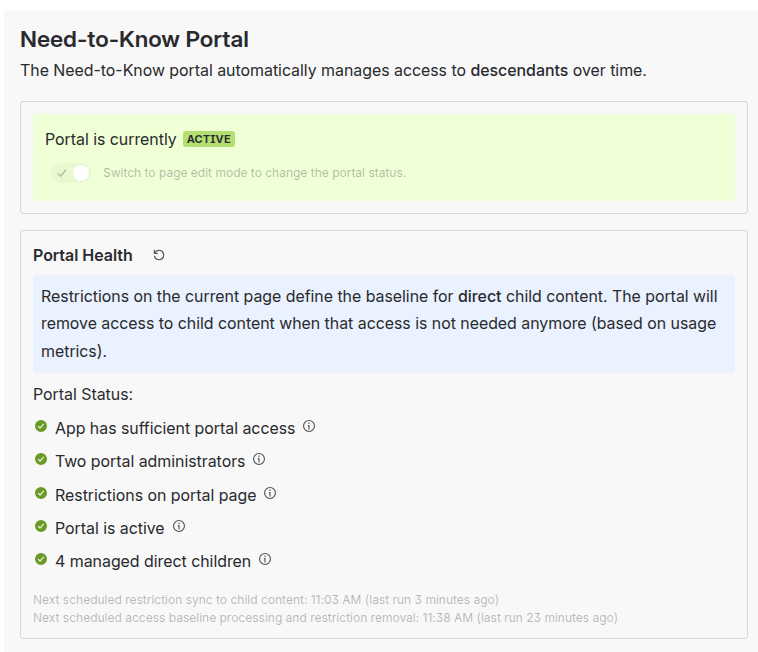Screen dimensions: 758x652
Task: Show info for Restrictions on portal page
Action: click(x=270, y=494)
